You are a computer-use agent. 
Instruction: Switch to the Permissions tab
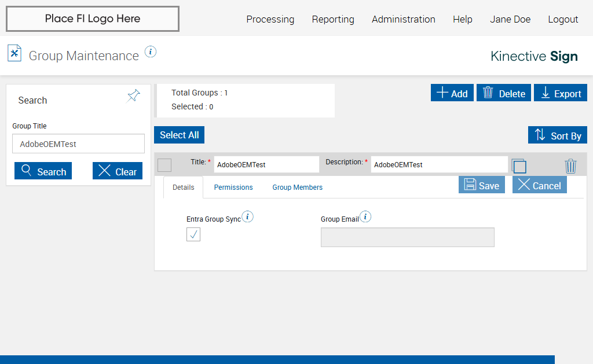[x=233, y=187]
